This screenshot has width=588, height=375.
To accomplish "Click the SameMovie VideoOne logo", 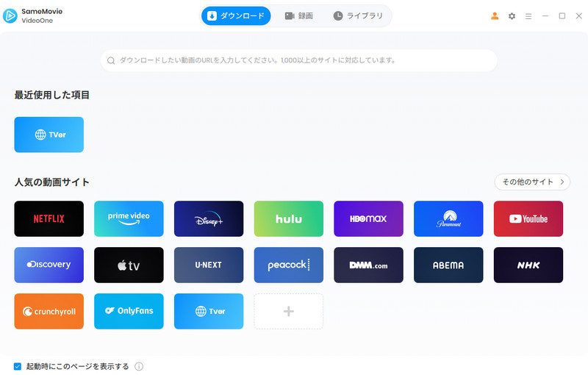I will 32,15.
